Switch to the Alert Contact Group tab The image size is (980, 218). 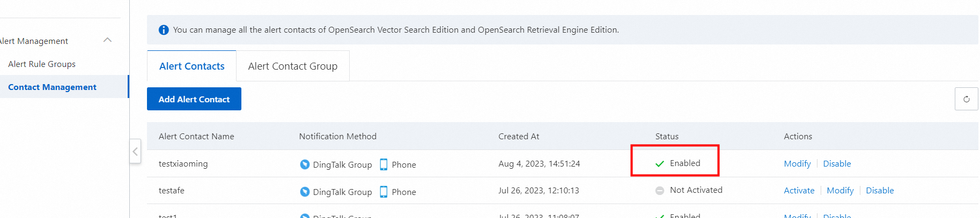(293, 66)
